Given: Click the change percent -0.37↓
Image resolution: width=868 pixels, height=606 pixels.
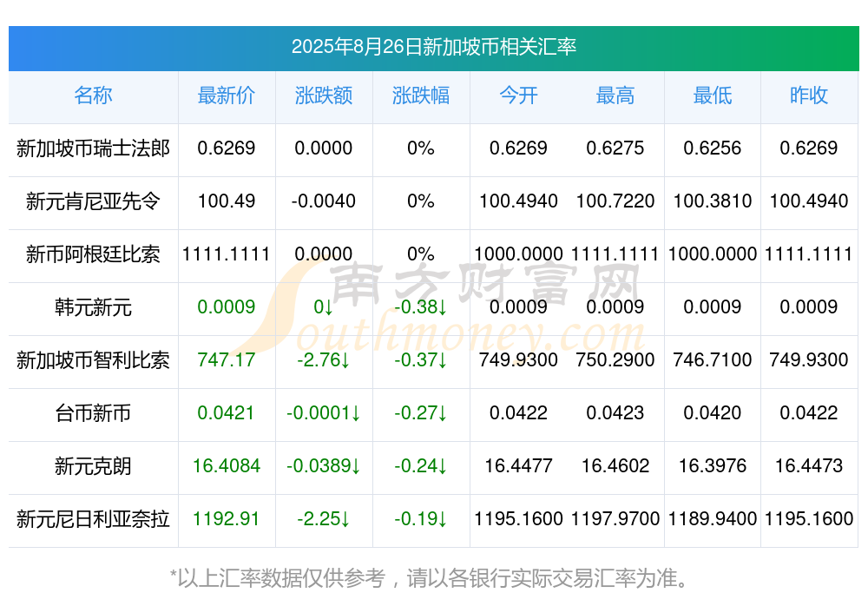Looking at the screenshot, I should click(x=421, y=360).
